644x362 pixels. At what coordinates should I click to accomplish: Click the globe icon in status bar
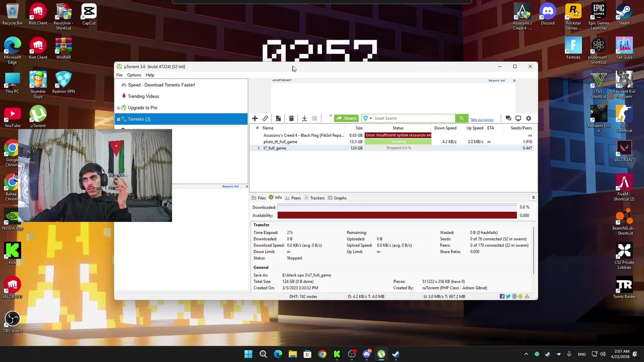click(514, 297)
